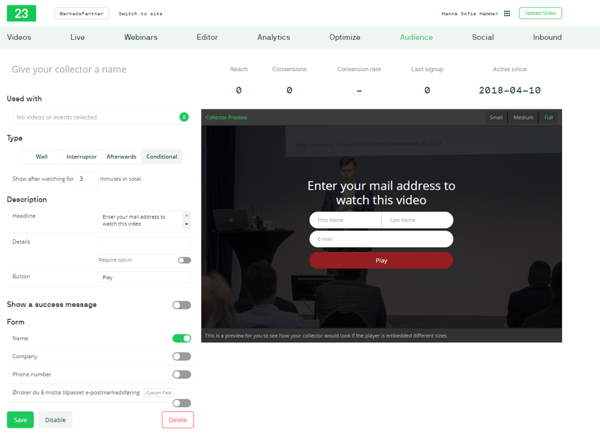The height and width of the screenshot is (435, 600).
Task: Open the Used with videos selector
Action: tap(95, 117)
